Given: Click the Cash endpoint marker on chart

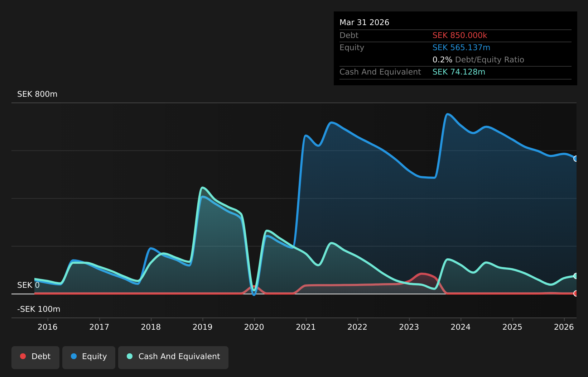Looking at the screenshot, I should click(576, 276).
